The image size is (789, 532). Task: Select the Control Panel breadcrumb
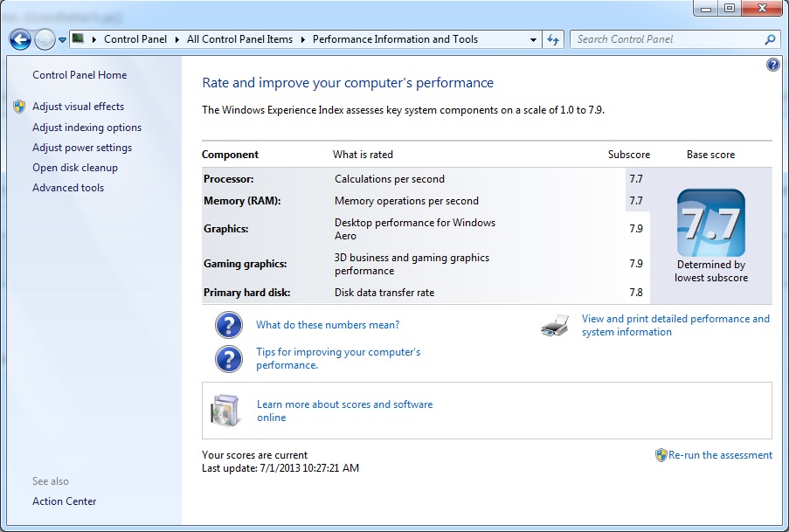click(x=135, y=39)
